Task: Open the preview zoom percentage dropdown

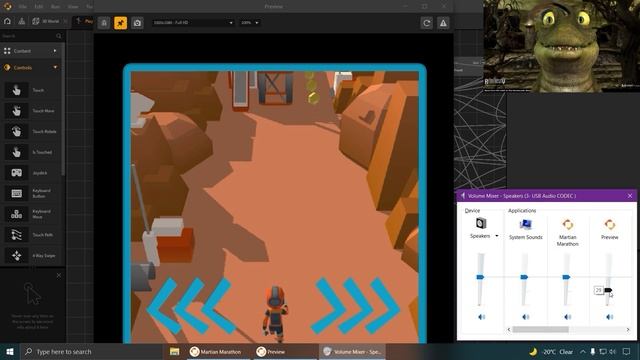Action: 250,23
